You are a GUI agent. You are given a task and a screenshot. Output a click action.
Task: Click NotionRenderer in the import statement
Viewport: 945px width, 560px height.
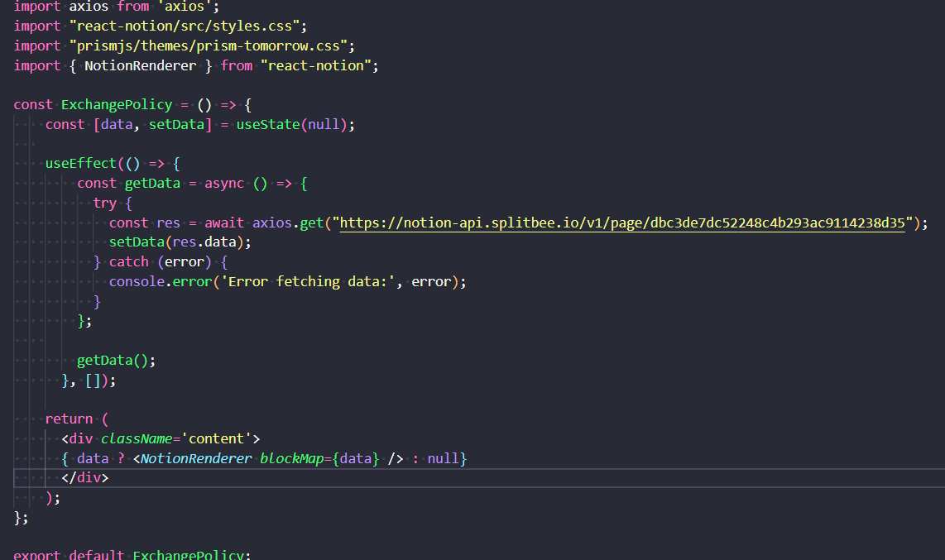141,66
